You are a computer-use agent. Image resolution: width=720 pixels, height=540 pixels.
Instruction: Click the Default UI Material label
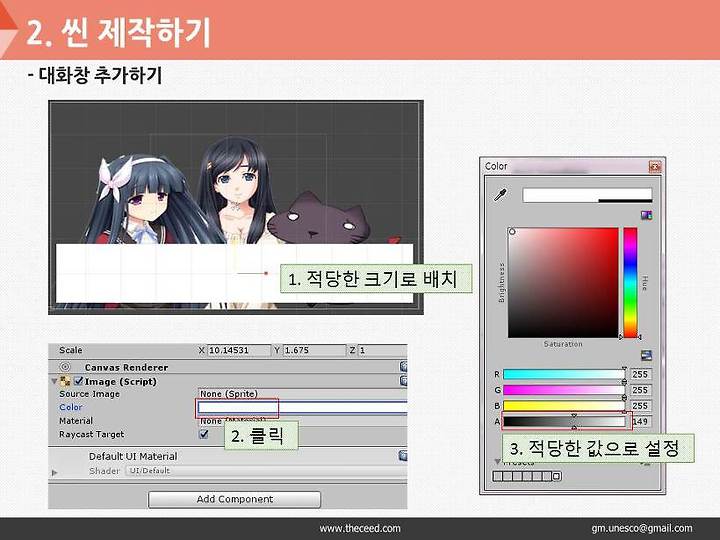[x=133, y=456]
